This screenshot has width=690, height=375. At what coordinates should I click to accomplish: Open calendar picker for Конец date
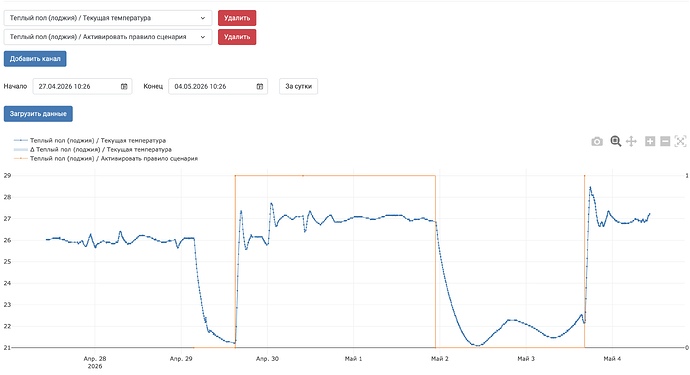click(x=260, y=86)
